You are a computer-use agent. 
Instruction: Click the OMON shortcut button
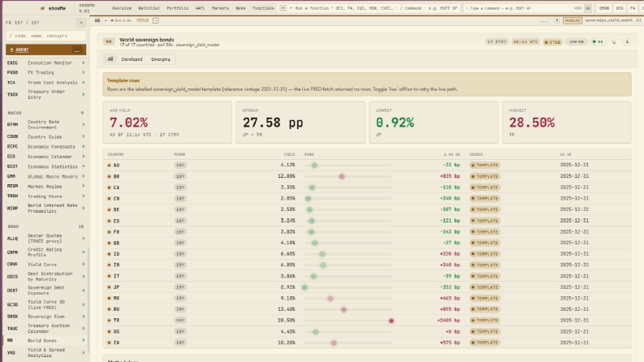click(604, 8)
